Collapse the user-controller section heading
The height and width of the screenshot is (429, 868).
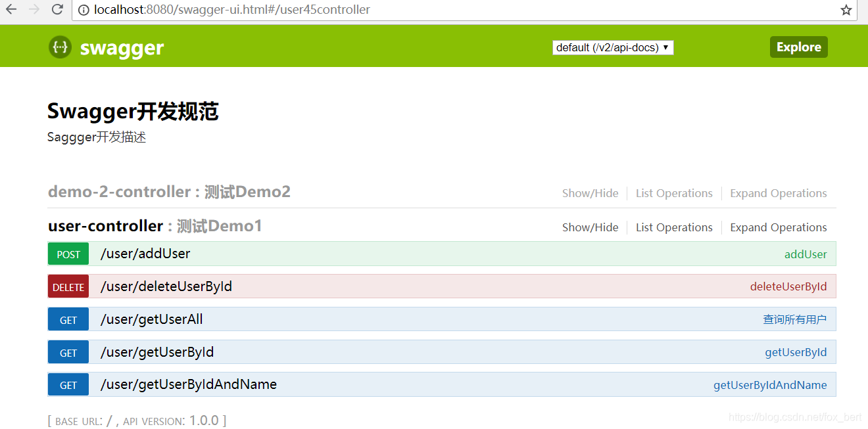(x=155, y=226)
